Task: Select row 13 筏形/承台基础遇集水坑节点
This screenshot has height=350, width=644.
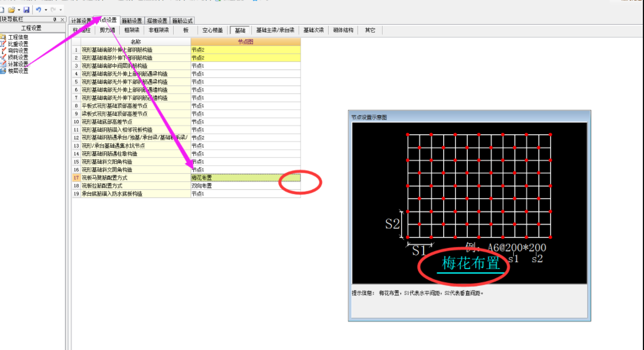Action: (135, 146)
